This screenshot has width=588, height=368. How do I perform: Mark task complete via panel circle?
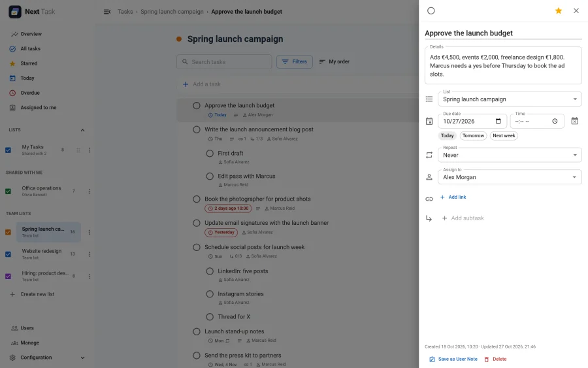click(431, 11)
